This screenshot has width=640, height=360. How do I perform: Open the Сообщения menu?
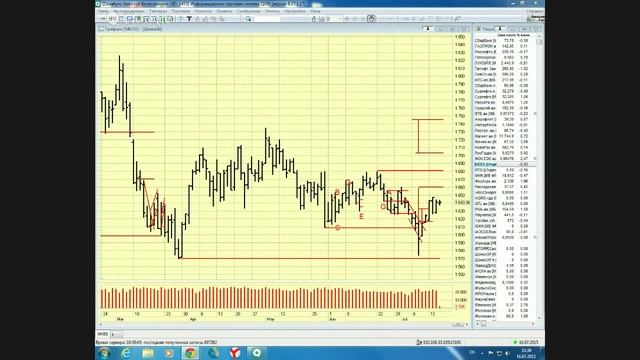click(x=249, y=11)
